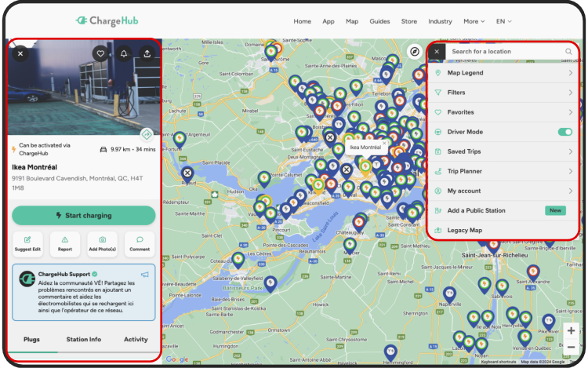Open directions using the diamond arrow icon

(x=147, y=134)
